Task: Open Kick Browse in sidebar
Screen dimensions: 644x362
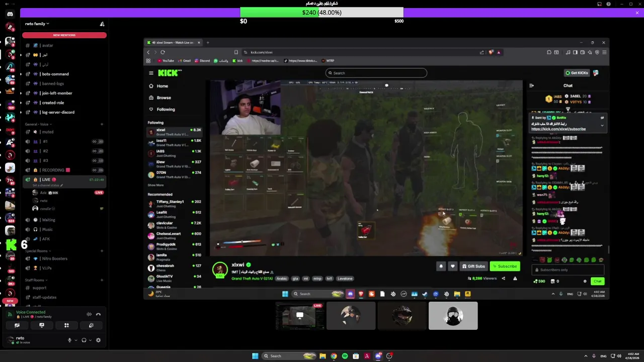Action: pos(164,98)
